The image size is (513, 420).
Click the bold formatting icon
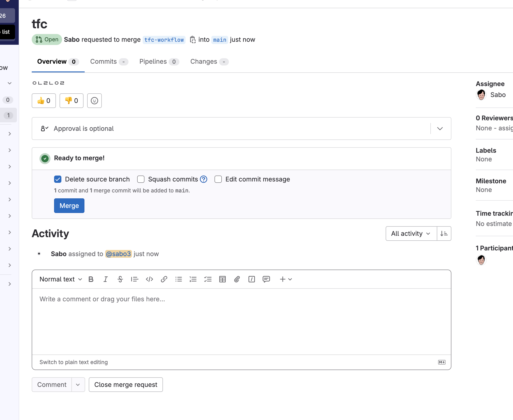click(91, 279)
